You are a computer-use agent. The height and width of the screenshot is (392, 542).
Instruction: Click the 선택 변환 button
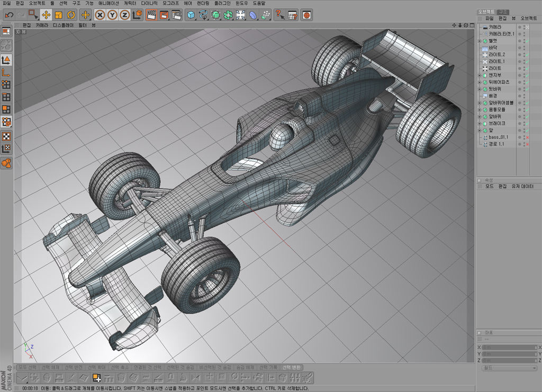pos(292,368)
